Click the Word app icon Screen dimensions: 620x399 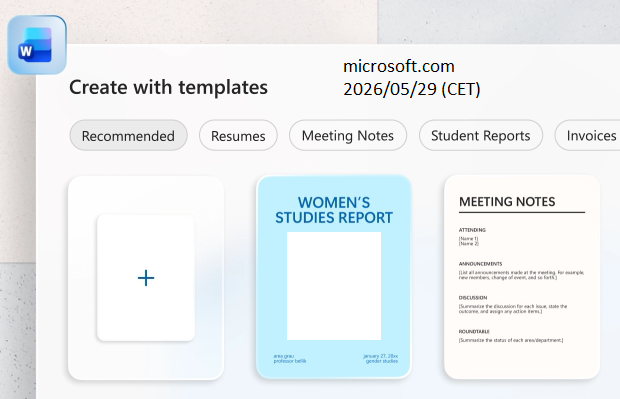click(37, 45)
